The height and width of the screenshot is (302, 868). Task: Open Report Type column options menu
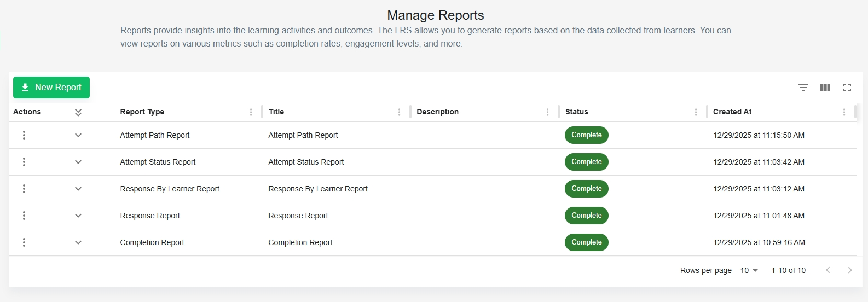point(251,112)
